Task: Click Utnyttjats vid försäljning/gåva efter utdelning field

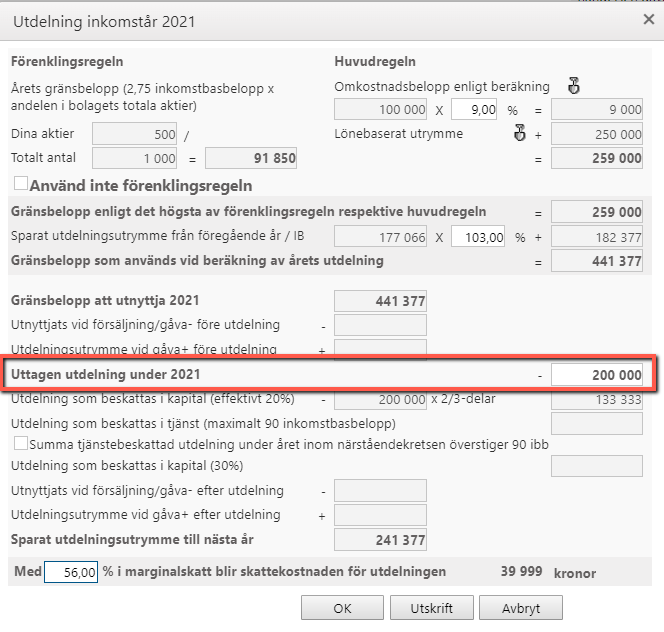Action: click(x=380, y=491)
